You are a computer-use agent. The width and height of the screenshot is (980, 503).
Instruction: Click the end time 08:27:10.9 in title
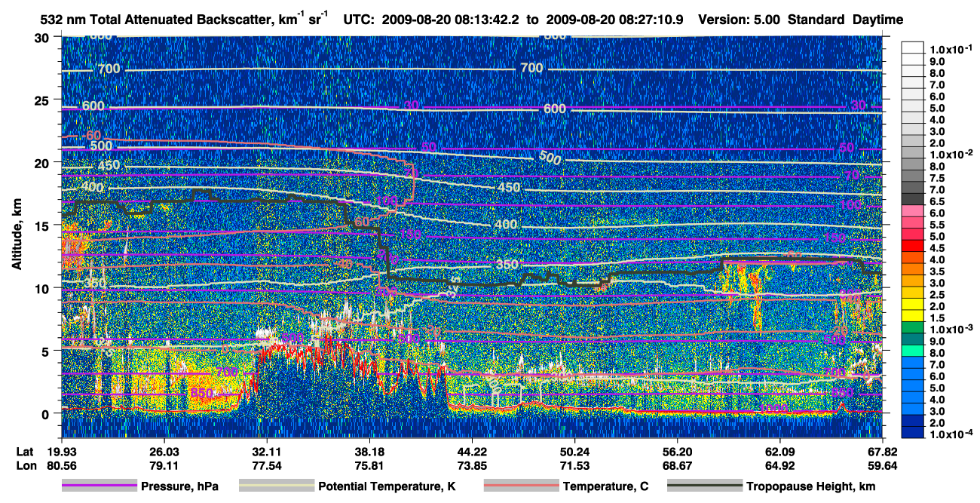648,20
